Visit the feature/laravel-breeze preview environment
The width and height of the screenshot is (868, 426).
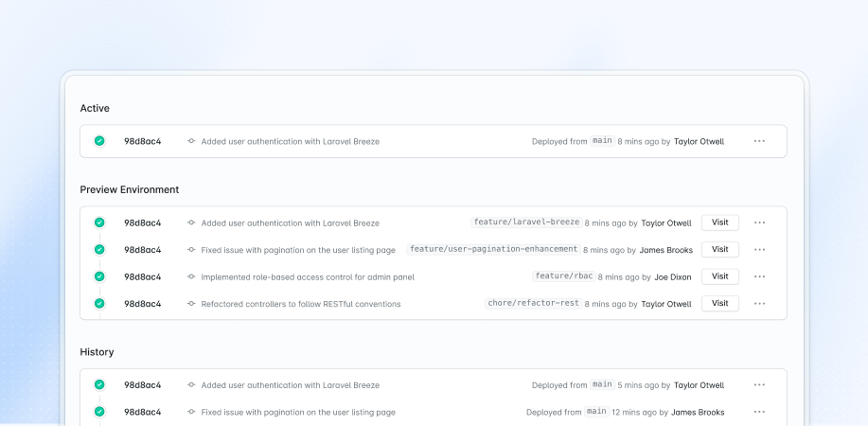[x=720, y=222]
